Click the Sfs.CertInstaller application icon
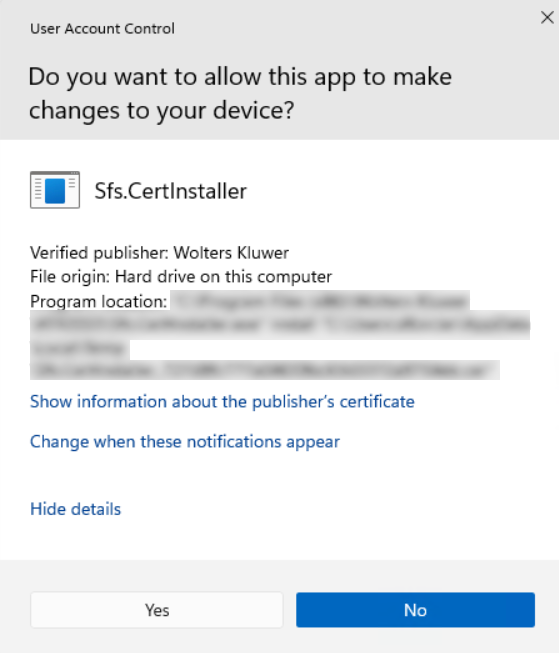This screenshot has width=559, height=653. 55,190
